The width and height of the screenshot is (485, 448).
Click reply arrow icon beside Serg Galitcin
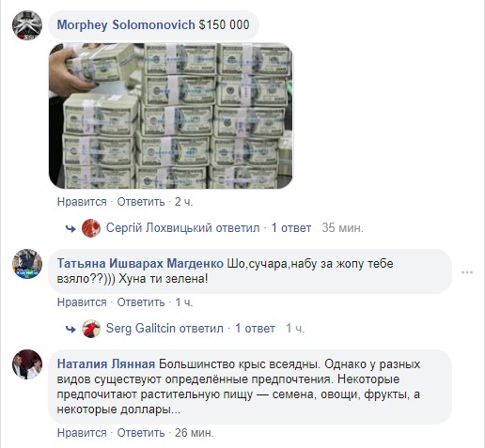70,330
